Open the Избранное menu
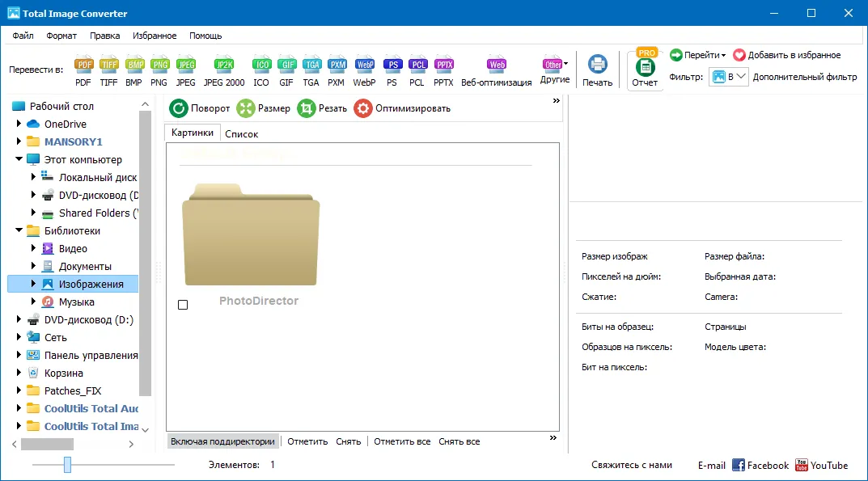The height and width of the screenshot is (481, 868). pos(155,36)
